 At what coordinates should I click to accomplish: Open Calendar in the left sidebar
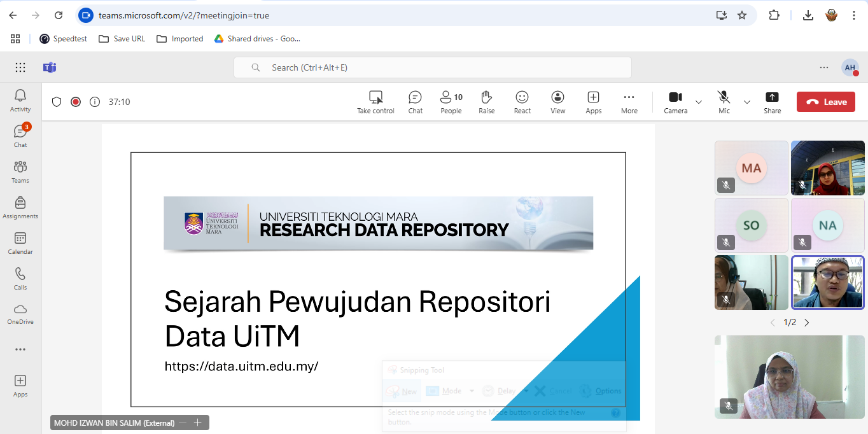(x=20, y=243)
